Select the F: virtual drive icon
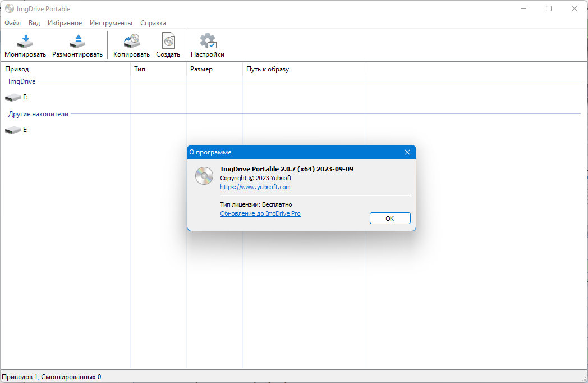588x383 pixels. pos(12,98)
